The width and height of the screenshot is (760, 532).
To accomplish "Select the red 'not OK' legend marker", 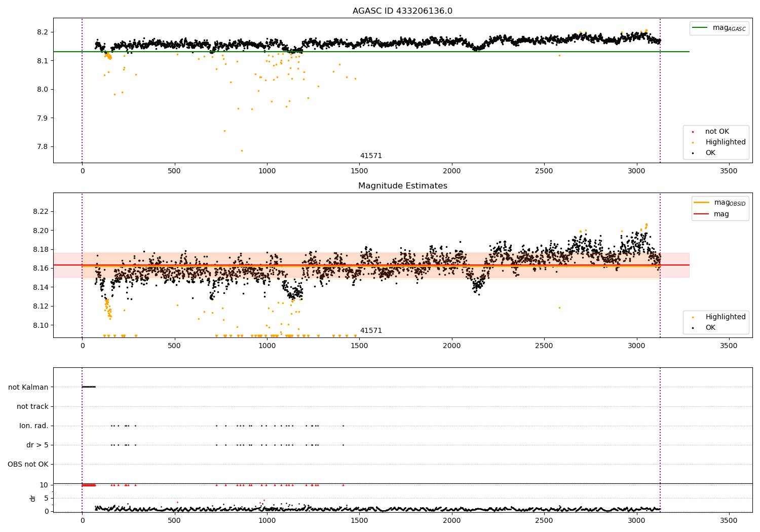I will (x=693, y=132).
